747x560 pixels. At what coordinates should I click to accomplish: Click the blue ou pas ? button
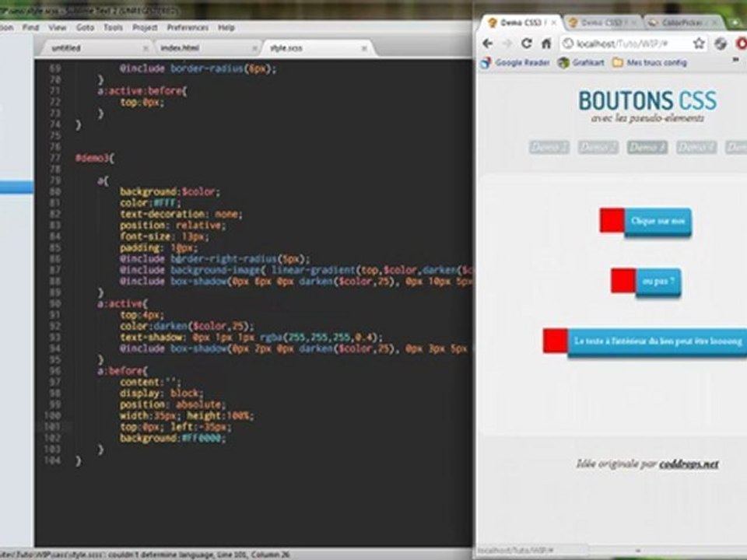(x=658, y=282)
